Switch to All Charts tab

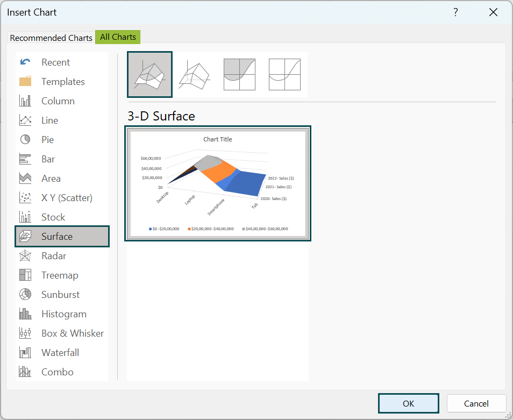coord(118,37)
